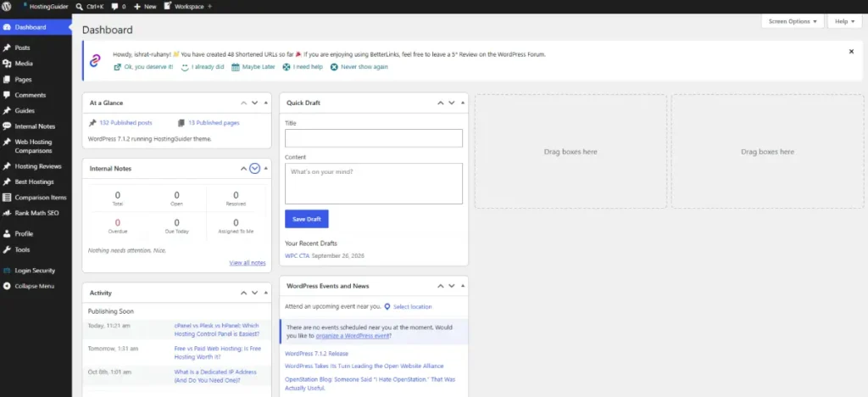This screenshot has width=868, height=397.
Task: Select Dashboard in the sidebar
Action: click(36, 27)
